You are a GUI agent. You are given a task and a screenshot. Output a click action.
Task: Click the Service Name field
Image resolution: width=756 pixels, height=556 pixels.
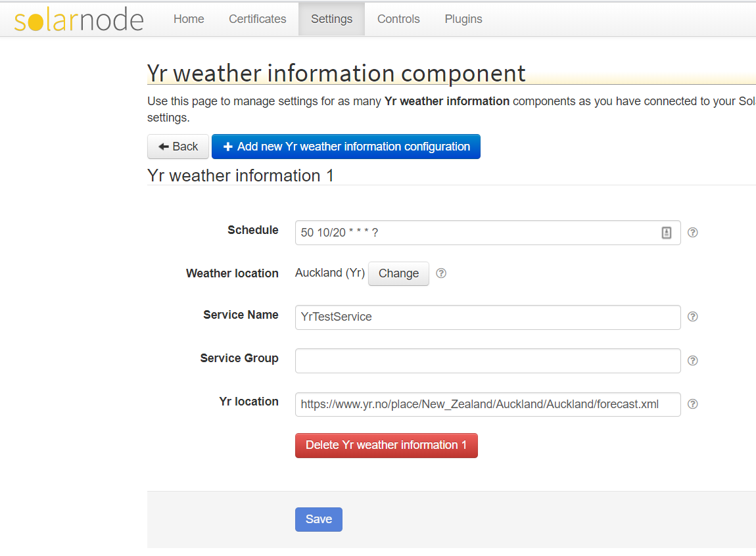click(488, 317)
